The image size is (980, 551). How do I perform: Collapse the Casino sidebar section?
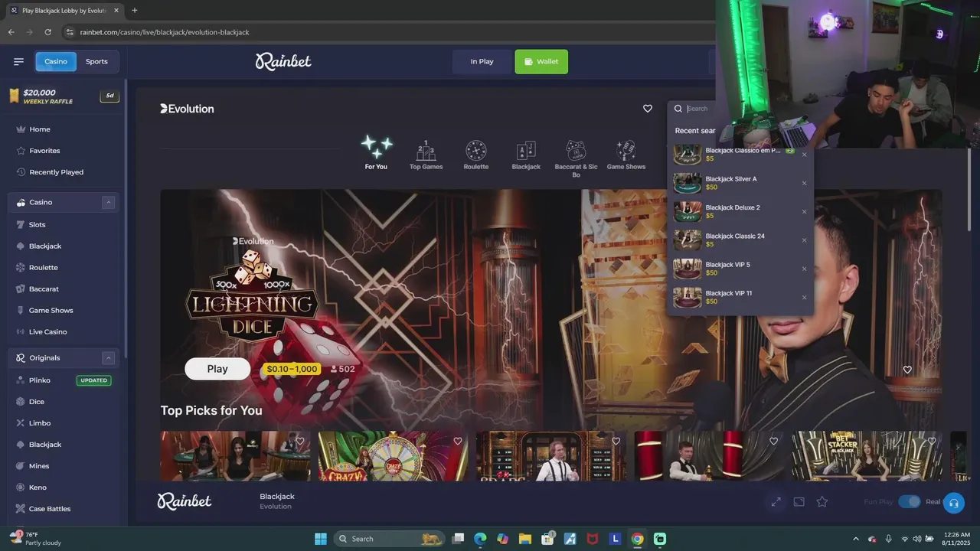(109, 202)
